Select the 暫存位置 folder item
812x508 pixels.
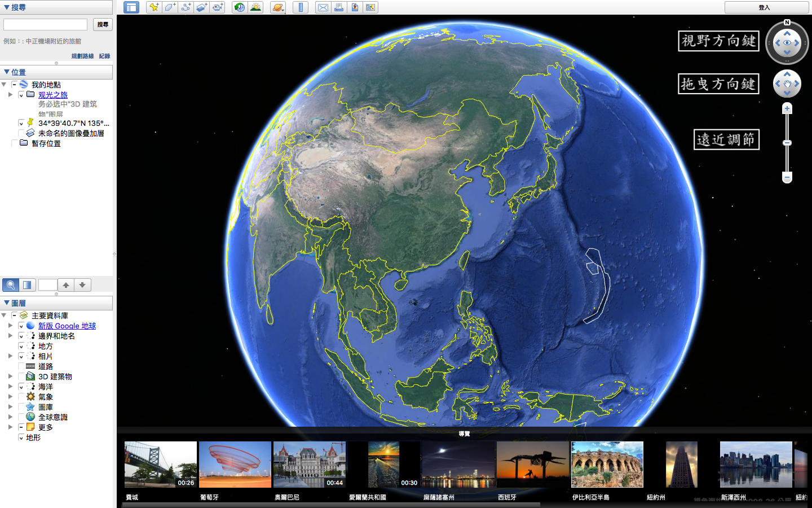[46, 143]
